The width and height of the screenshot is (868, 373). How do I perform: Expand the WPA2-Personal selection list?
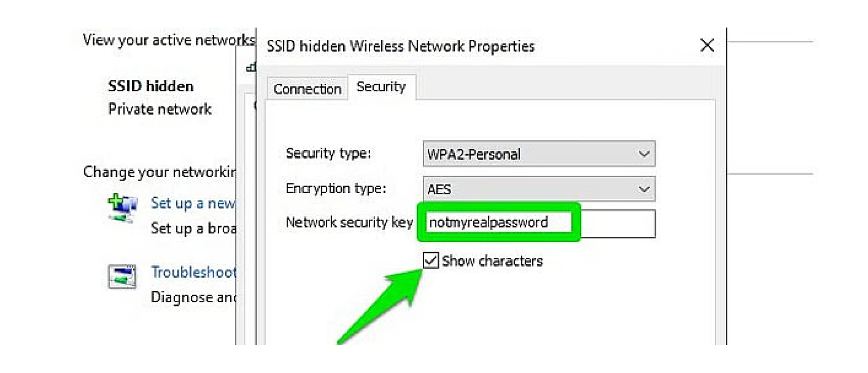click(644, 154)
